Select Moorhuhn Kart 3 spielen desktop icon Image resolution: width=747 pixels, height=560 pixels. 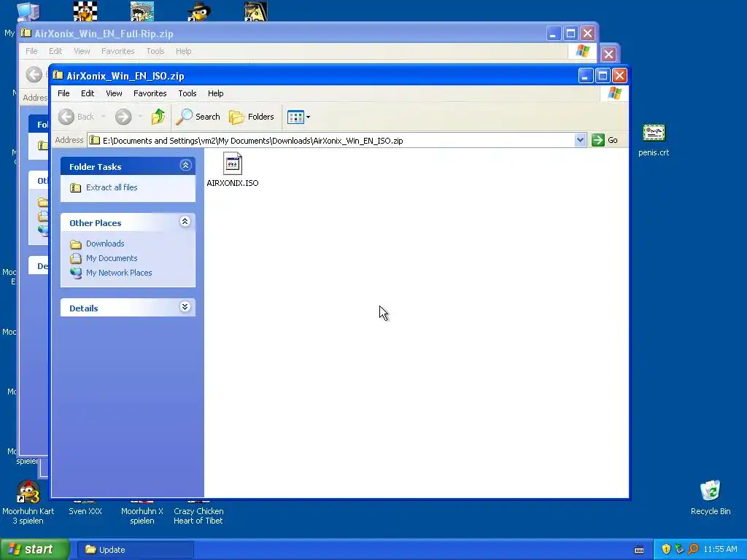pyautogui.click(x=28, y=492)
